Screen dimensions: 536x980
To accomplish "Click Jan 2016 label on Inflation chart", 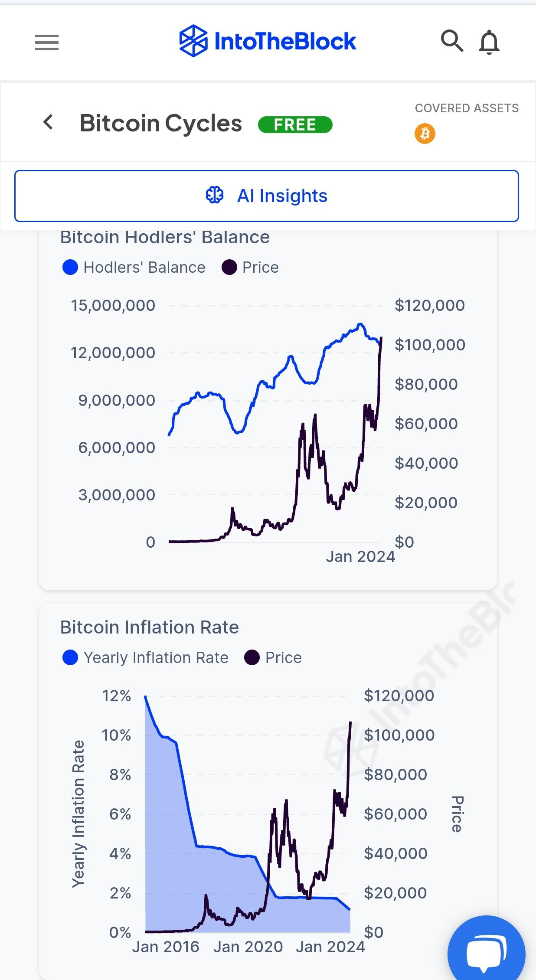I will (166, 947).
